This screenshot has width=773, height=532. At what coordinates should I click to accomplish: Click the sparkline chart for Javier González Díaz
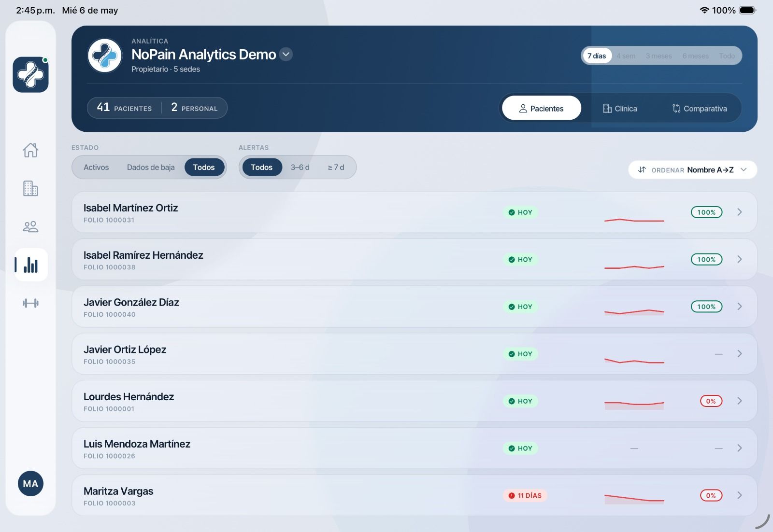[634, 311]
